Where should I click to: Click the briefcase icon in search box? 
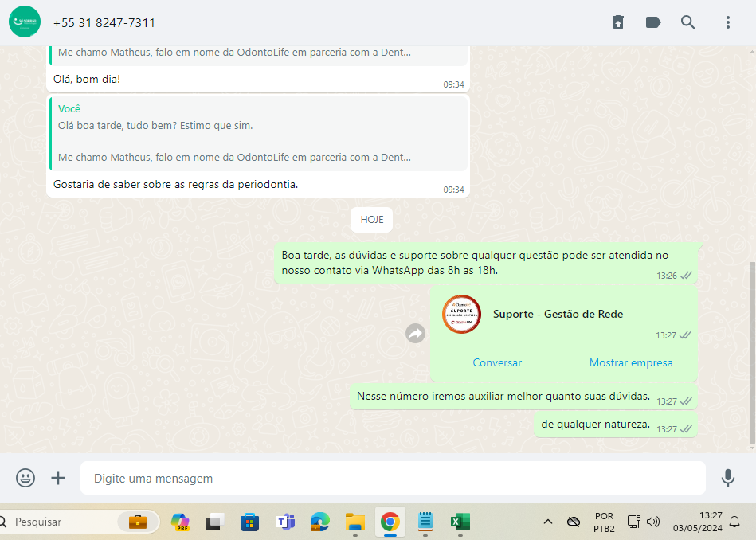pyautogui.click(x=137, y=522)
